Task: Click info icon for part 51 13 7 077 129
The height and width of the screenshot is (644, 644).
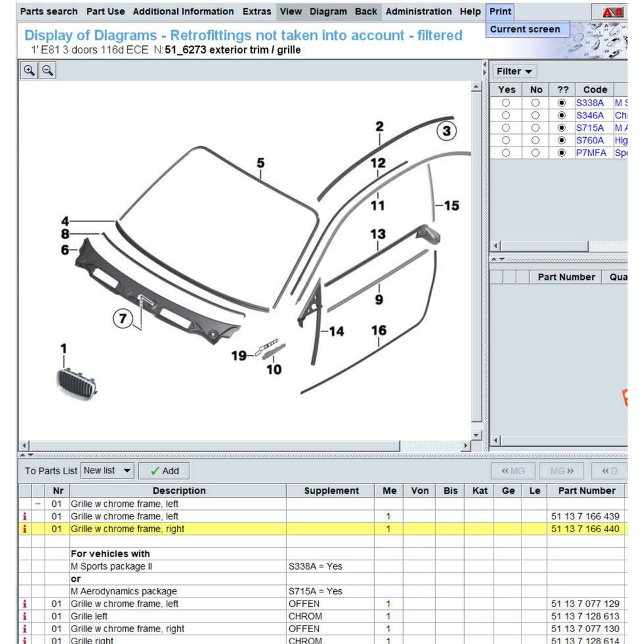Action: 25,604
